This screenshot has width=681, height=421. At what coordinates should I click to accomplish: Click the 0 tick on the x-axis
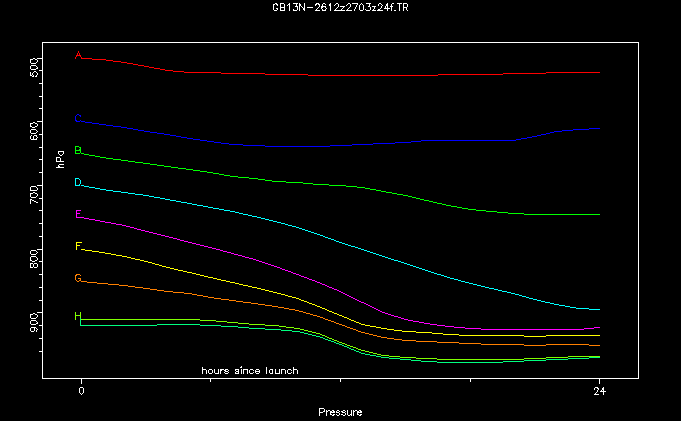82,391
